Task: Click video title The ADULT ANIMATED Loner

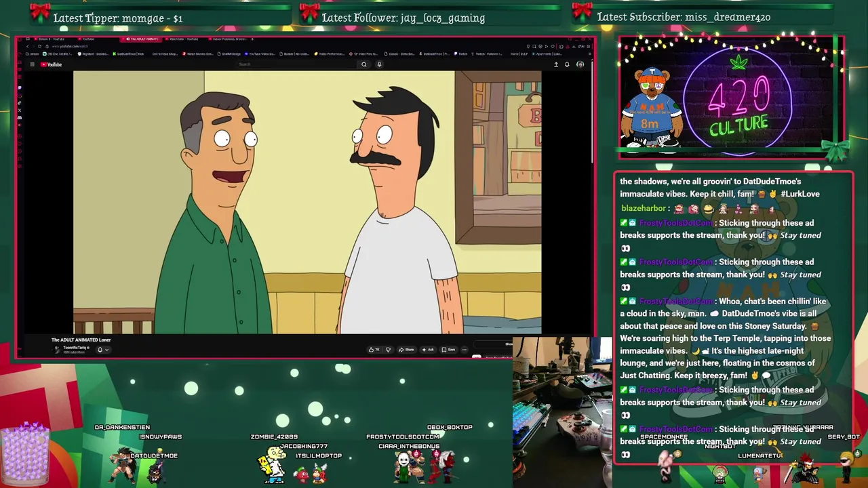Action: (x=81, y=340)
